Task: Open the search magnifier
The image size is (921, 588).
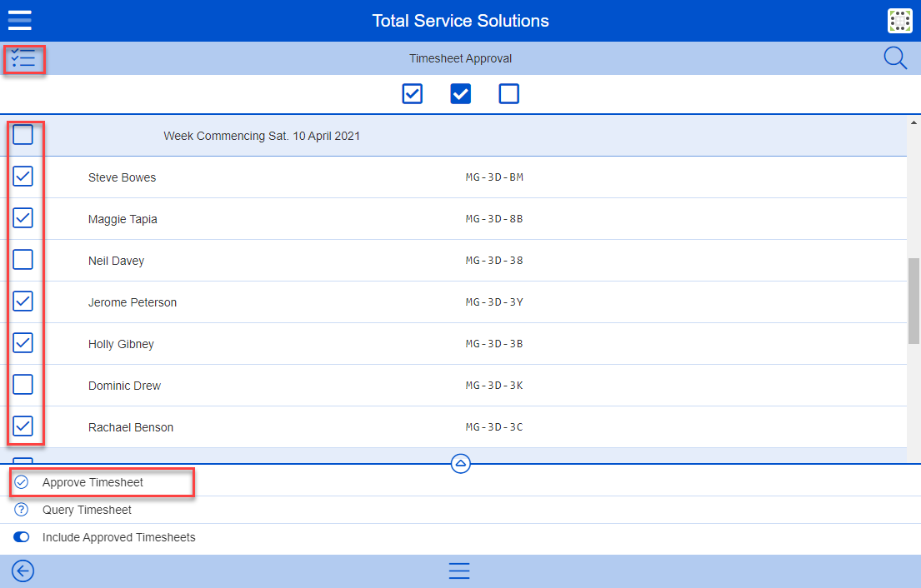Action: [895, 58]
